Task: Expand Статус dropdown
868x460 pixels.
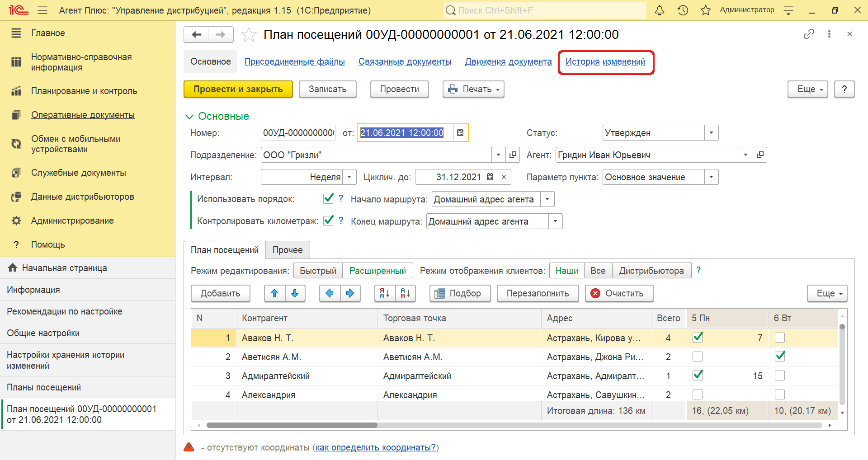Action: (711, 133)
